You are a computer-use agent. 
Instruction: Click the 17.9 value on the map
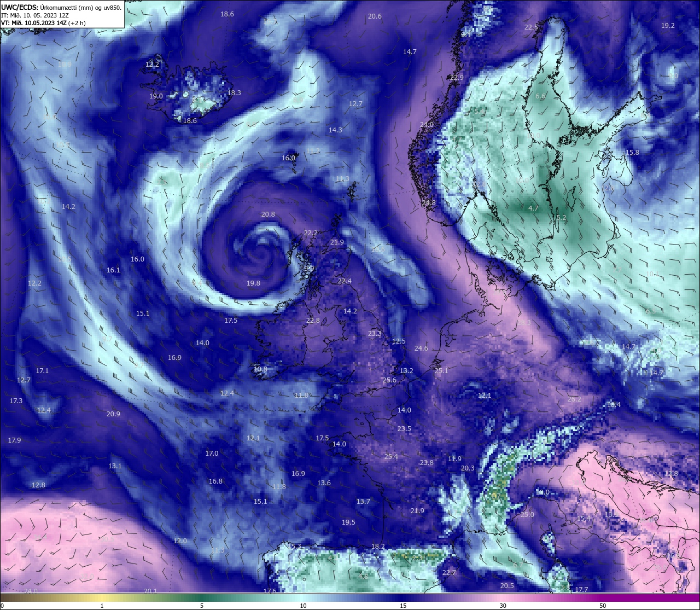pyautogui.click(x=14, y=440)
